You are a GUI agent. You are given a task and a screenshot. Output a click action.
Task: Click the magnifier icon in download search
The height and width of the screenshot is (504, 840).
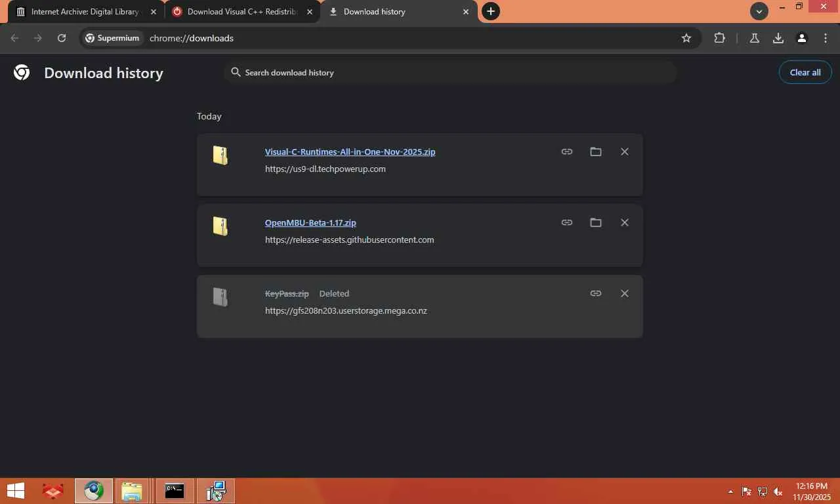(x=236, y=72)
